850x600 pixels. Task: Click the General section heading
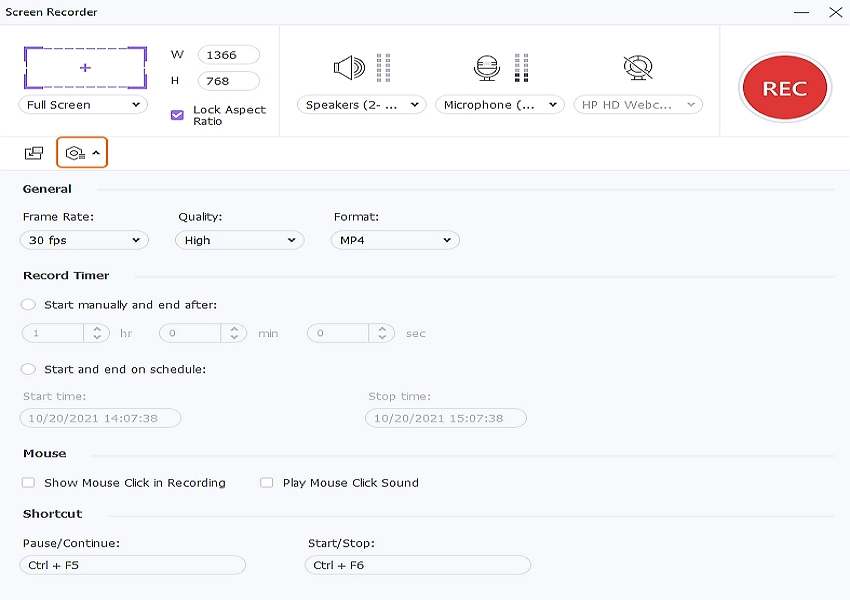(x=47, y=189)
